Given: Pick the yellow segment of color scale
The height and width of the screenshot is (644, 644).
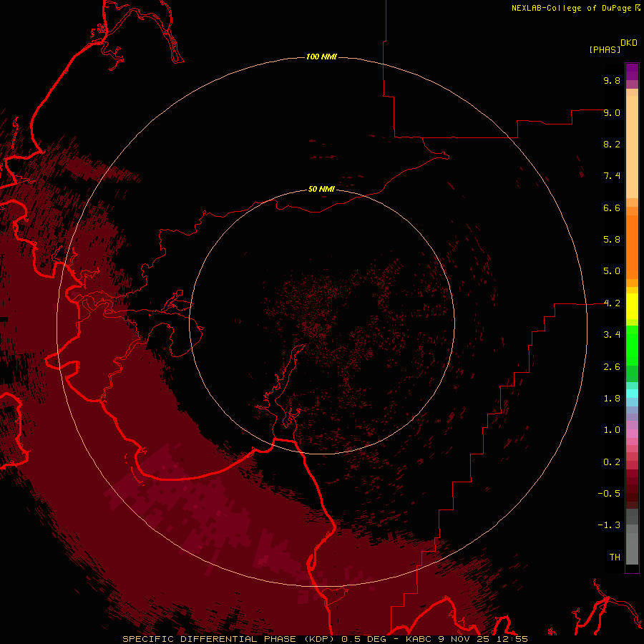Looking at the screenshot, I should 632,306.
